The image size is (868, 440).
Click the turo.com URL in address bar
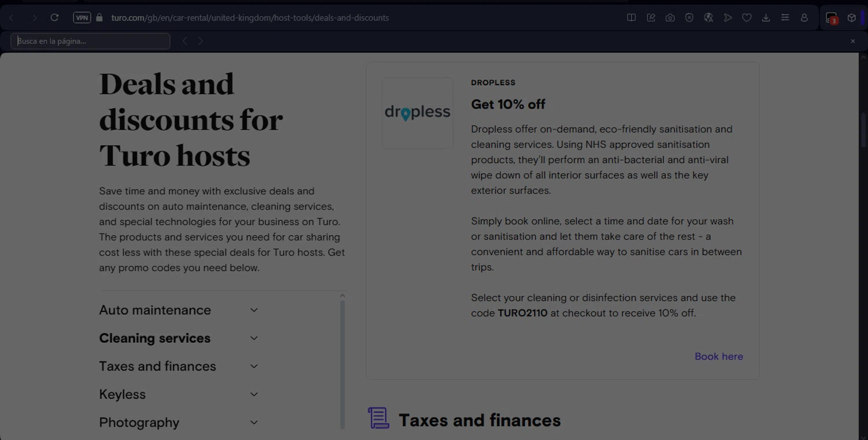point(250,18)
